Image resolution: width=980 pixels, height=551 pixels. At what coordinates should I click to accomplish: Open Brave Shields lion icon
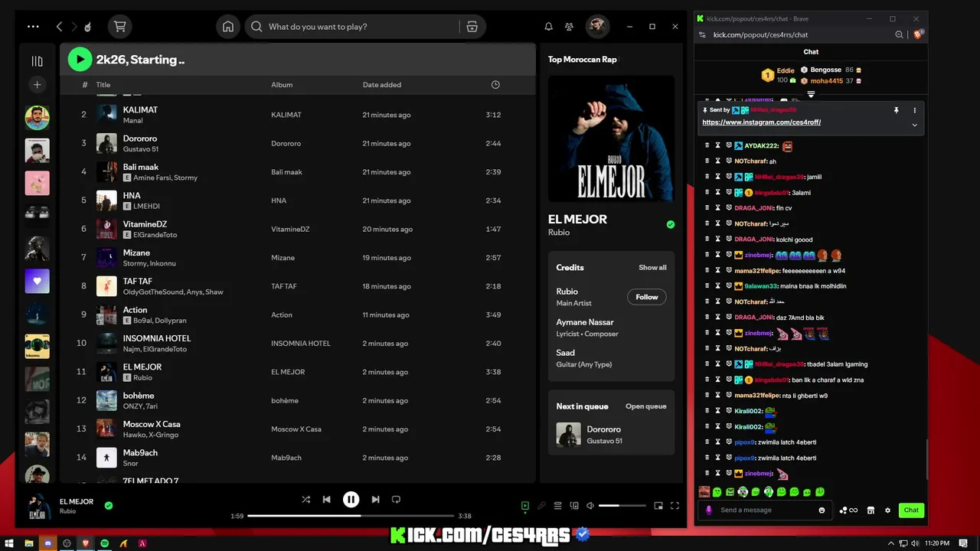coord(920,34)
